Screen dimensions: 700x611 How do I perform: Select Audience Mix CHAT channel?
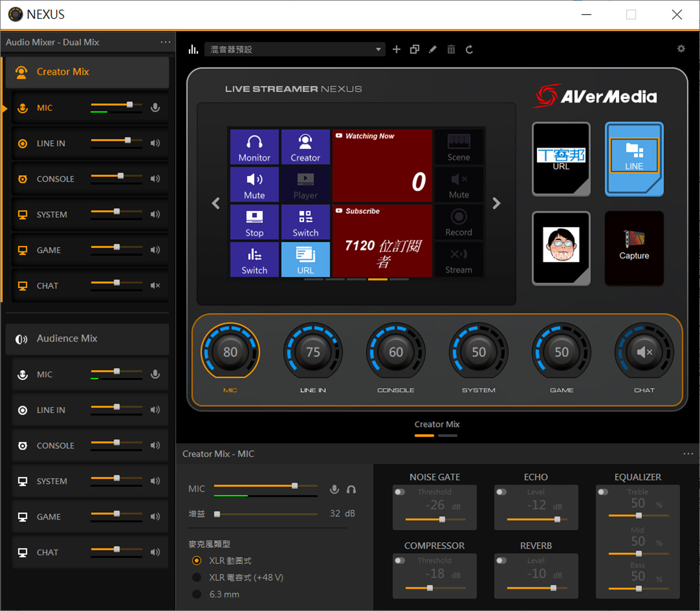(90, 552)
